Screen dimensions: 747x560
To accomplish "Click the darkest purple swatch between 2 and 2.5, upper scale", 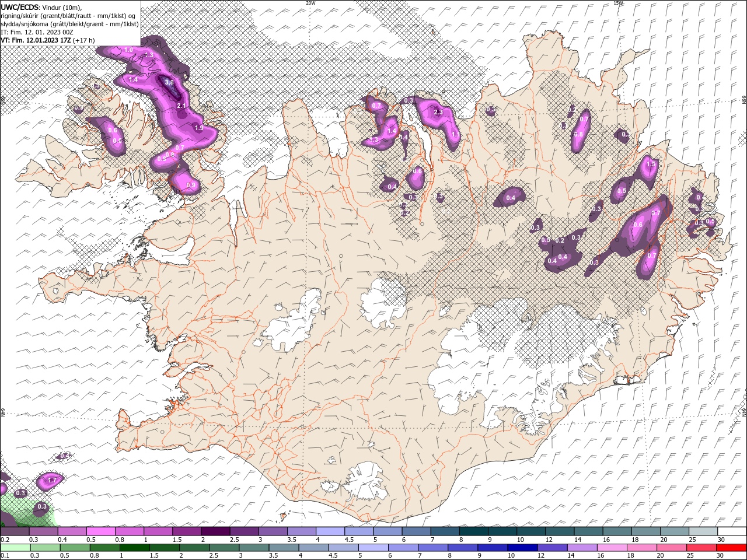I will [215, 531].
